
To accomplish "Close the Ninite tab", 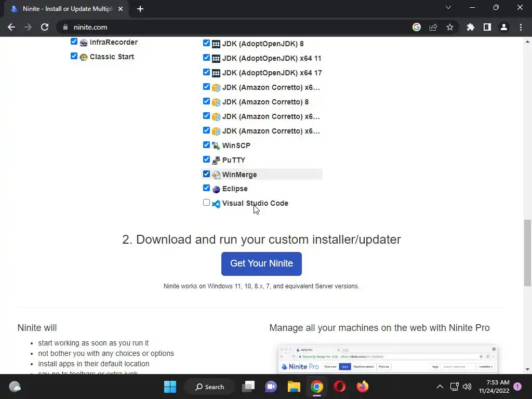I will pyautogui.click(x=121, y=9).
